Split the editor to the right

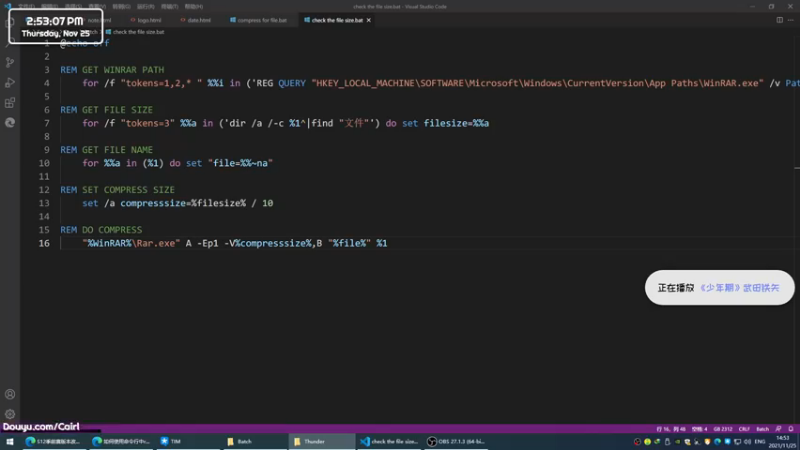pos(780,20)
